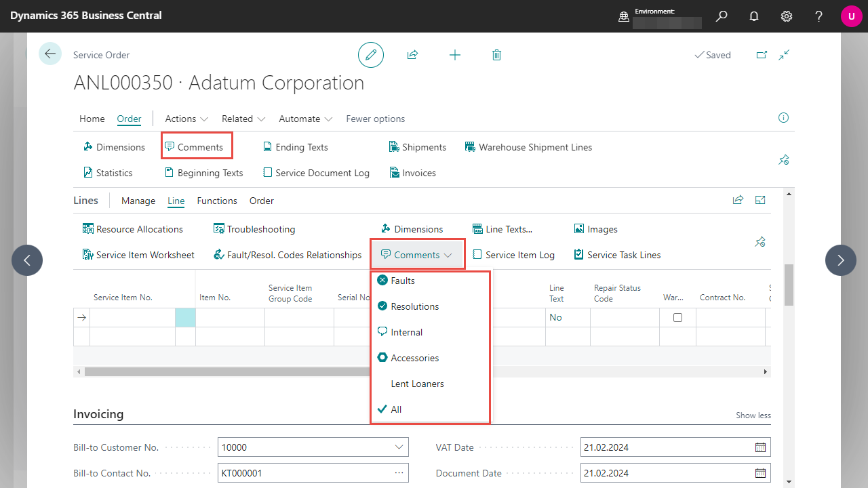Viewport: 868px width, 488px height.
Task: Go back with the arrow button
Action: pos(50,54)
